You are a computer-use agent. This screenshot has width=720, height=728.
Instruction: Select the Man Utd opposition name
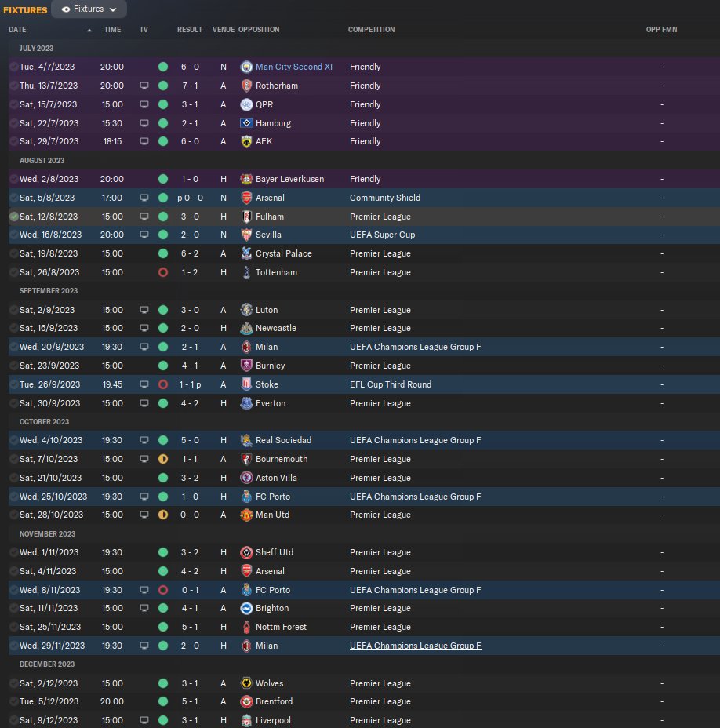[x=272, y=515]
